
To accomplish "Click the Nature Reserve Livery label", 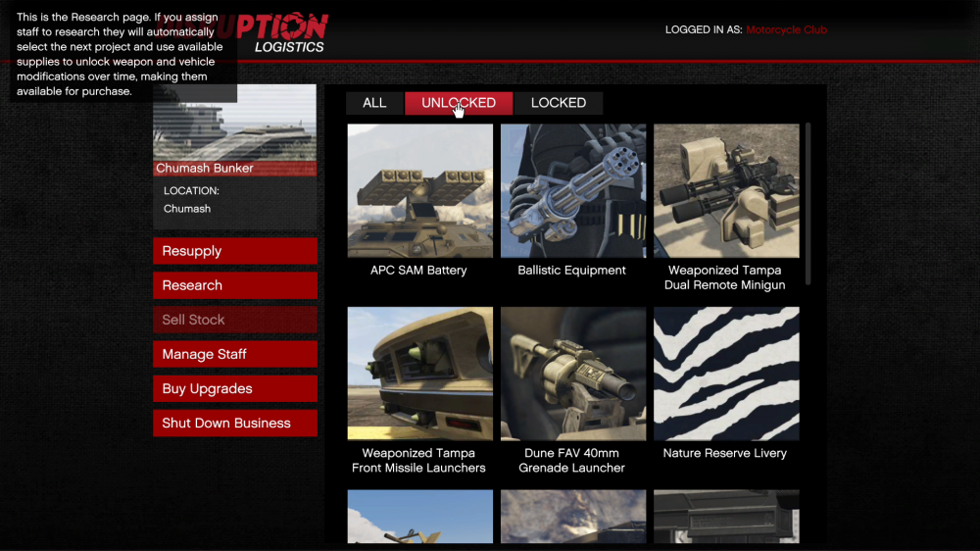I will pyautogui.click(x=724, y=453).
